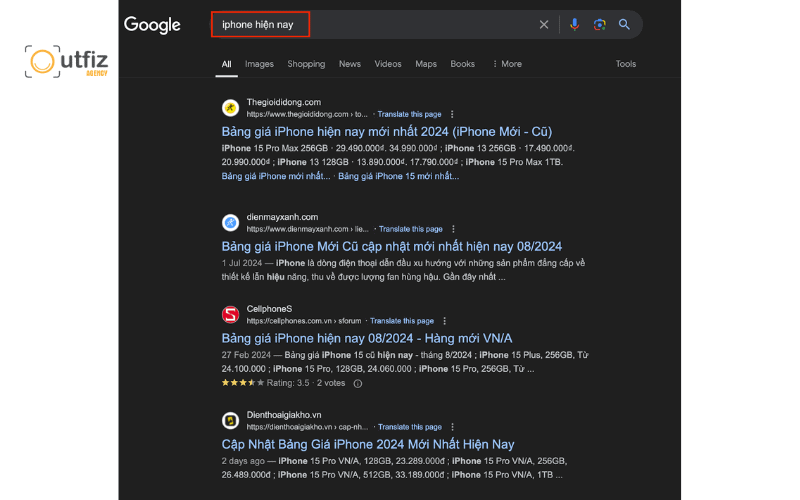Open 'Bảng giá iPhone hiện nay mới nhất 2024' result
This screenshot has height=500, width=800.
pyautogui.click(x=387, y=132)
